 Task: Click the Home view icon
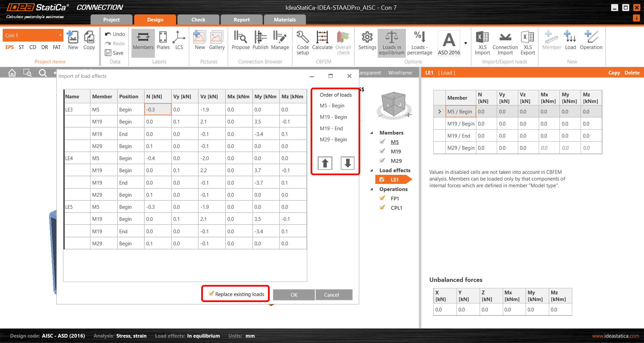[x=12, y=73]
